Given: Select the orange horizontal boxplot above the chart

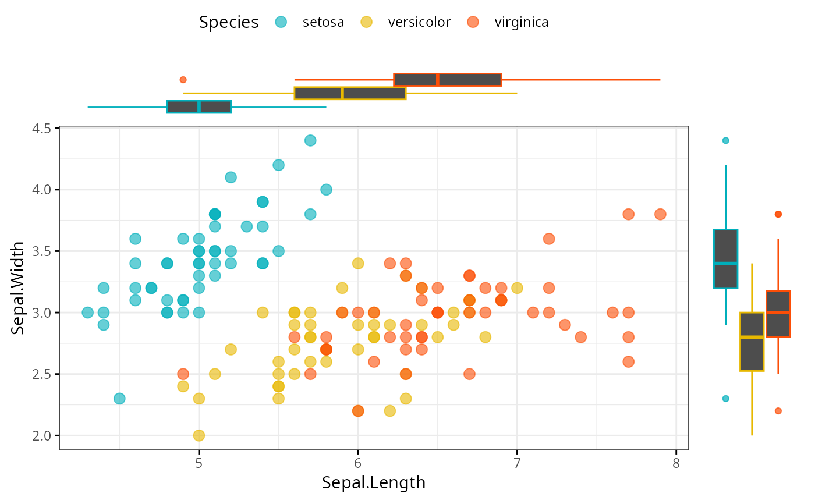Looking at the screenshot, I should tap(448, 80).
